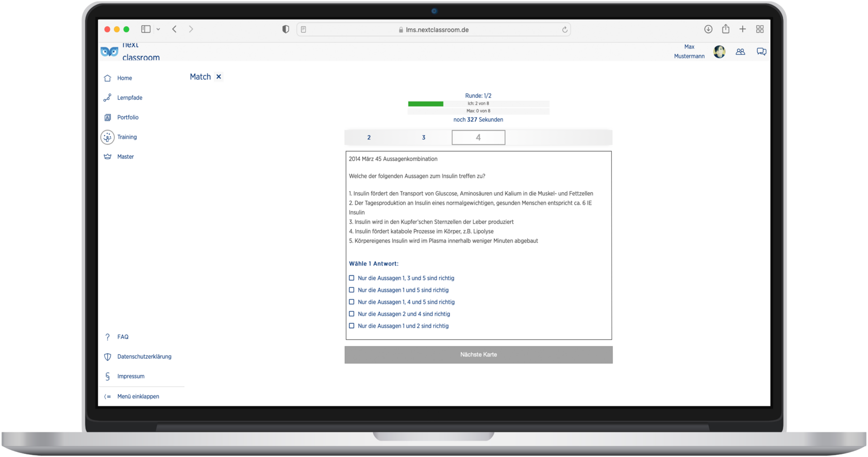Expand the browser sidebar dropdown arrow
This screenshot has height=457, width=868.
158,29
